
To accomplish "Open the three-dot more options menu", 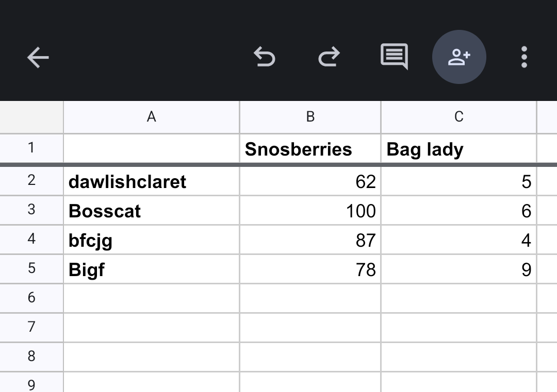I will tap(524, 57).
